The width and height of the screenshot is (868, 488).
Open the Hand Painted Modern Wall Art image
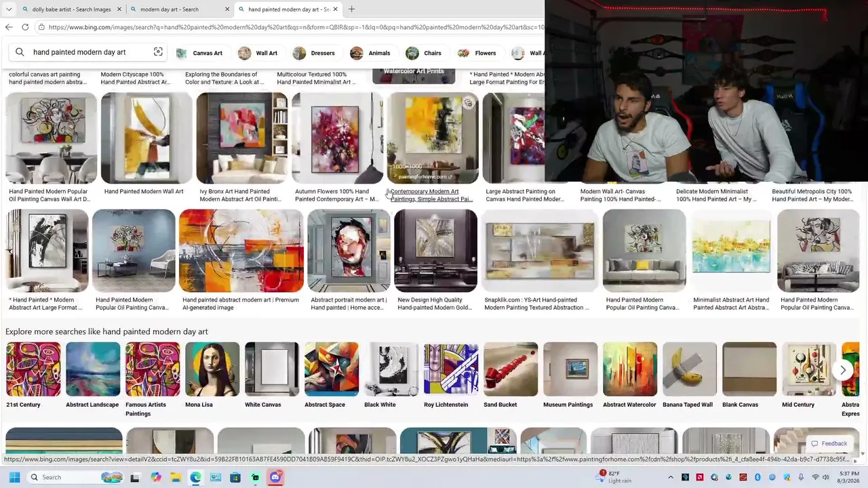pos(146,138)
